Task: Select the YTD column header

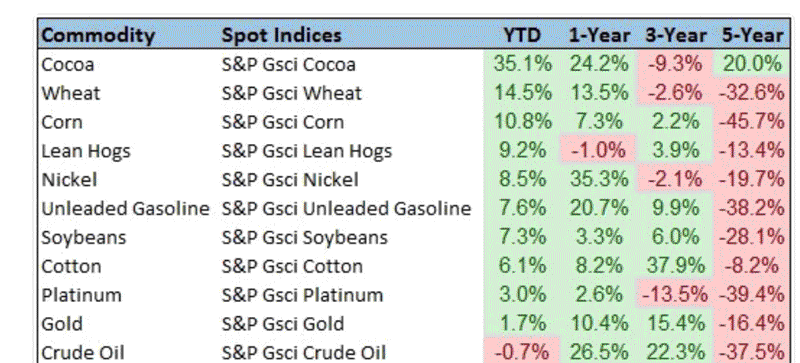Action: click(522, 35)
